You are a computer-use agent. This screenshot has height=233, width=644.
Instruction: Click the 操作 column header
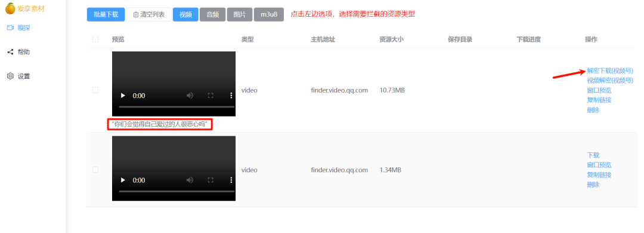(592, 39)
